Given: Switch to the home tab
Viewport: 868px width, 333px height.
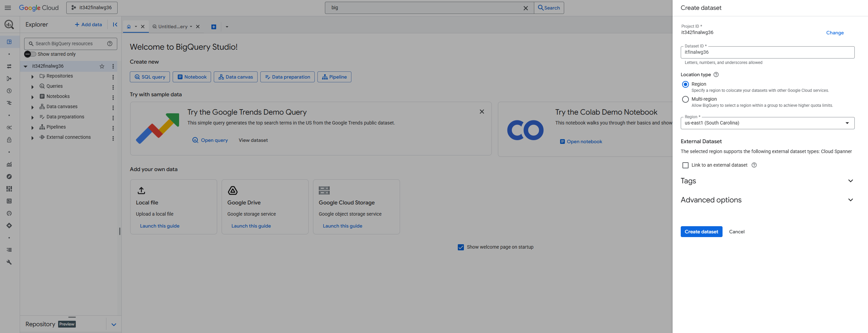Looking at the screenshot, I should (x=129, y=27).
